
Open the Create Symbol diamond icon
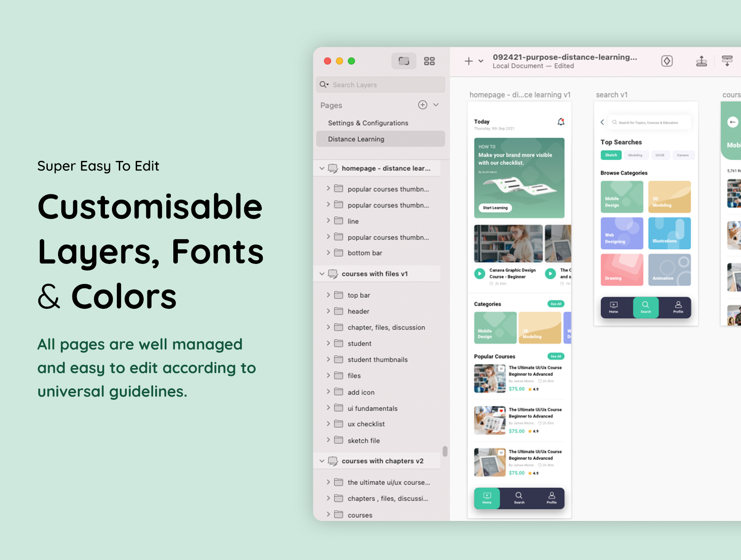(x=666, y=61)
